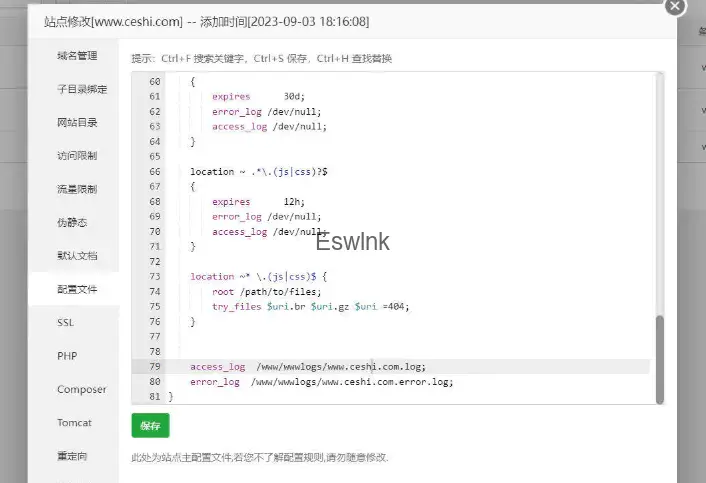Click the 配置文件 tab

[x=77, y=289]
